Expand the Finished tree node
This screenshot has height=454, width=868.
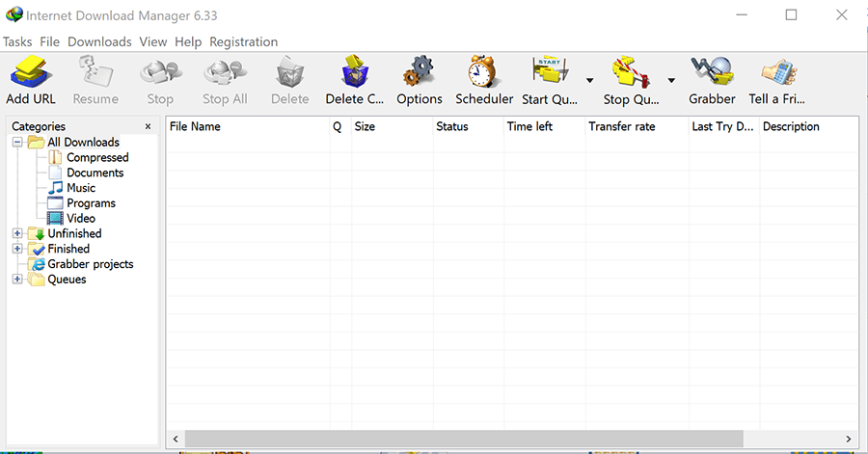tap(17, 249)
